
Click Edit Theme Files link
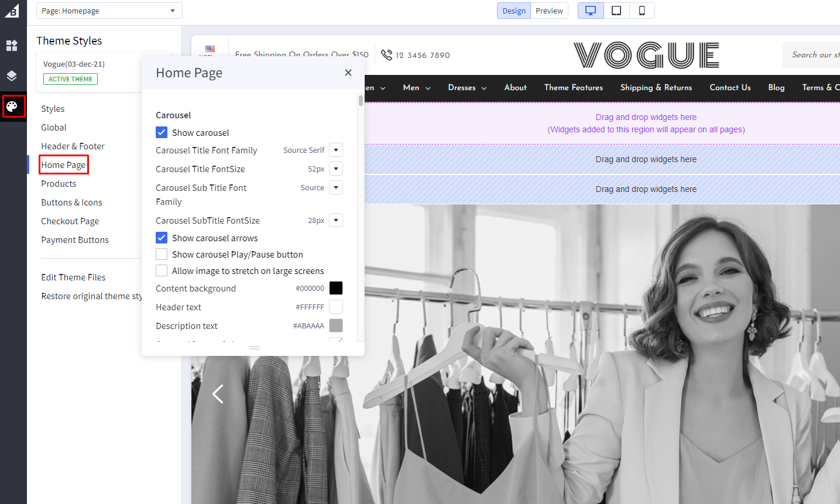(x=73, y=277)
